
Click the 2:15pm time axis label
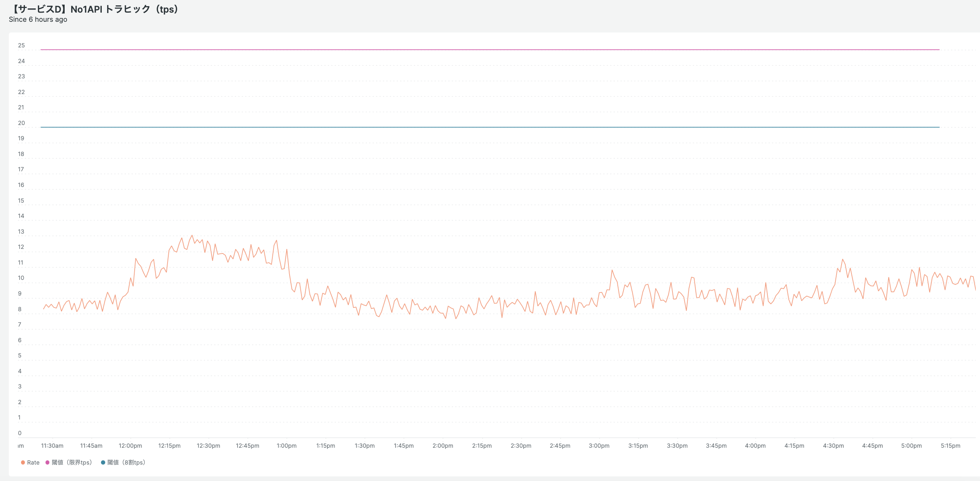coord(482,445)
